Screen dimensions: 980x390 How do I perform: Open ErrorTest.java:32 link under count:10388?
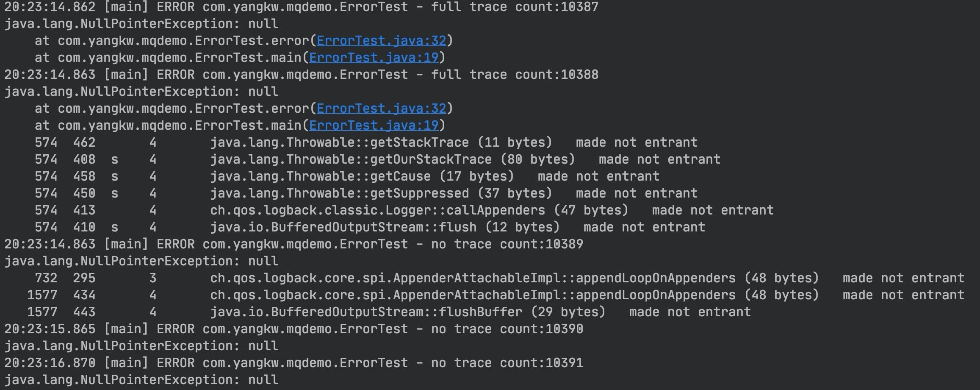click(x=381, y=109)
